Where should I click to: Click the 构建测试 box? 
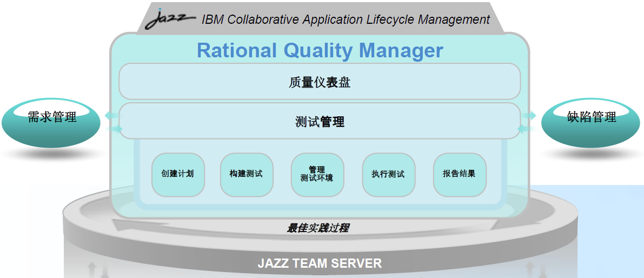pyautogui.click(x=247, y=175)
